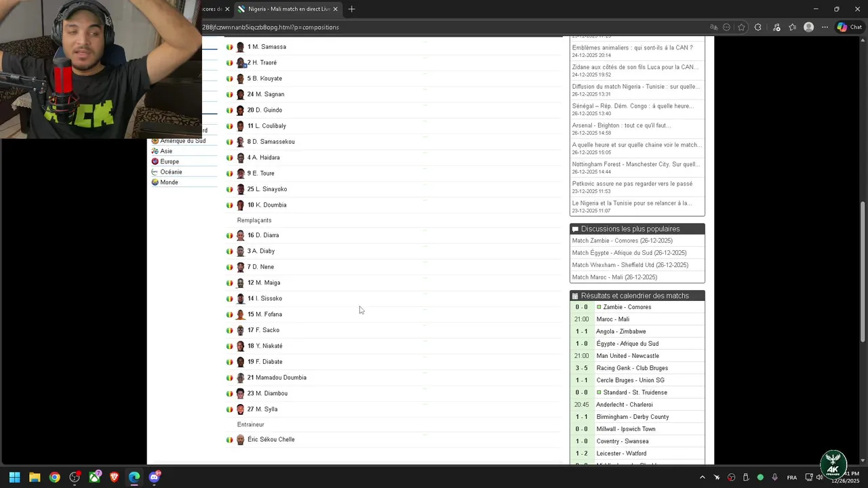Click the address bar more-options circle icon
This screenshot has height=488, width=868.
[x=726, y=27]
